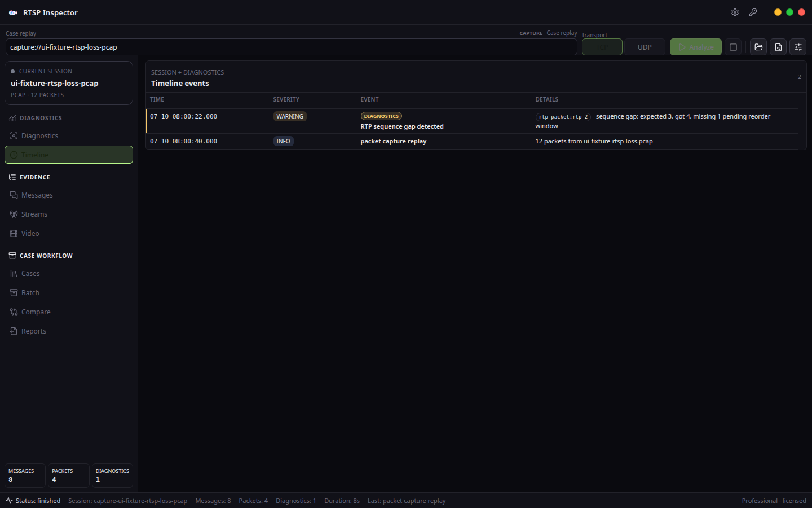812x508 pixels.
Task: Click the Diagnostics count tile
Action: click(112, 475)
